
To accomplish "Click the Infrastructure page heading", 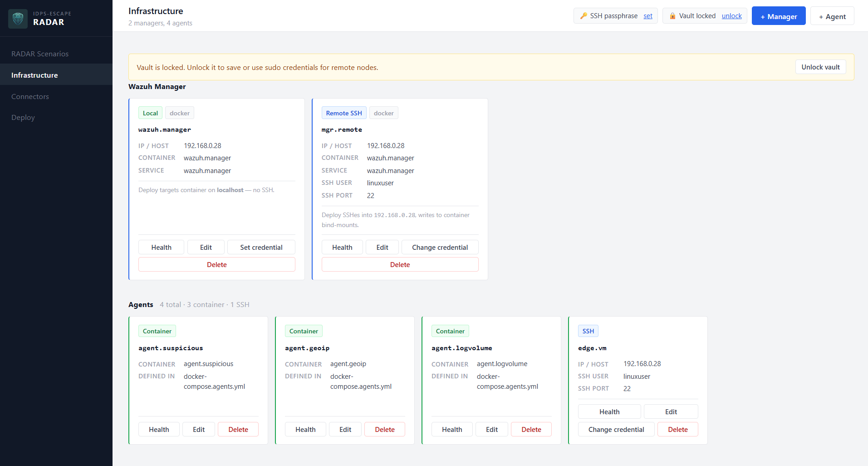I will (x=156, y=11).
